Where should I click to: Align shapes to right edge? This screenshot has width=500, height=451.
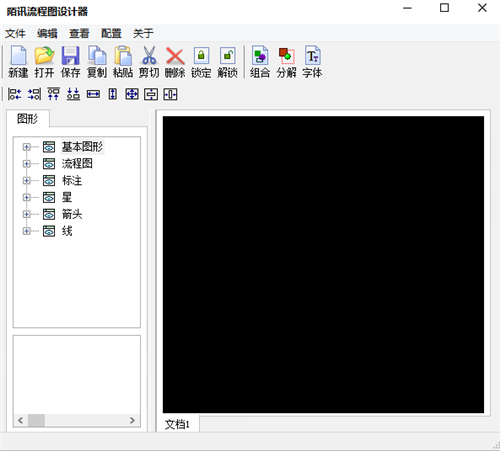pos(34,94)
